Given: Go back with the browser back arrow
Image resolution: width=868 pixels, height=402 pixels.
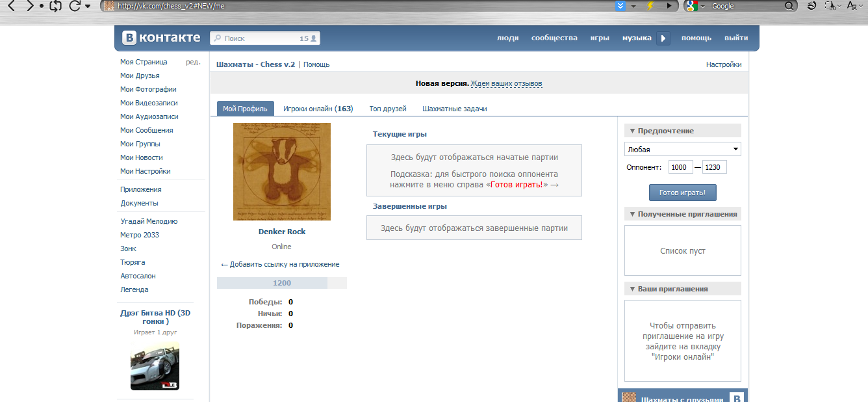Looking at the screenshot, I should (11, 6).
